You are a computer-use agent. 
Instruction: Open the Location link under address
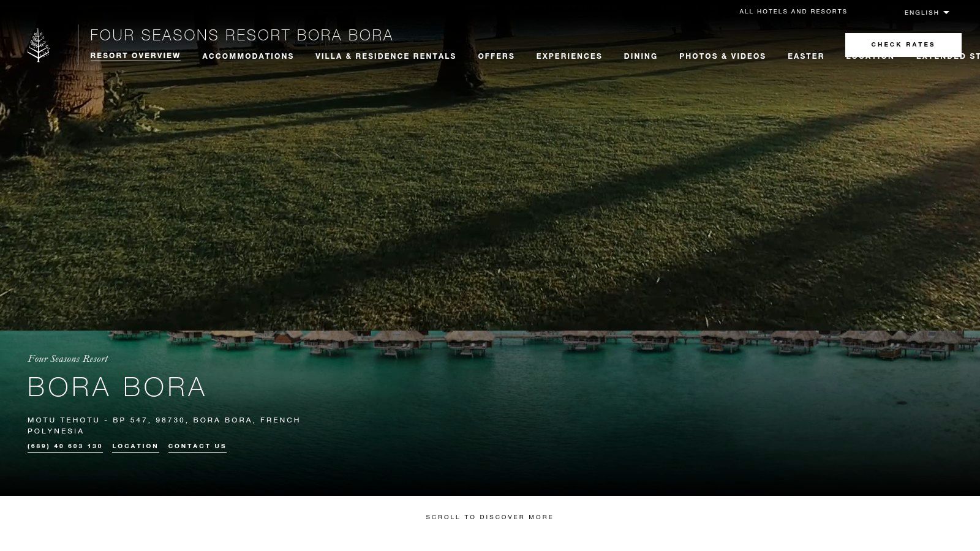[135, 446]
